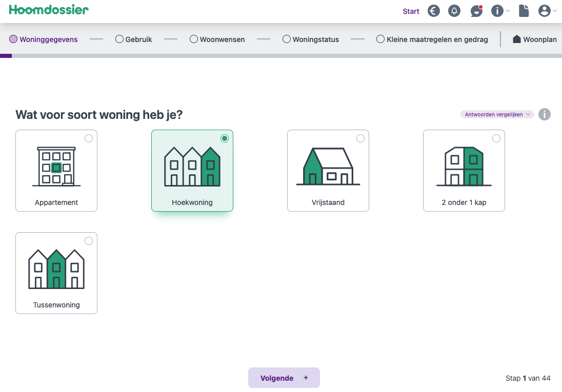Screen dimensions: 562x392
Task: Click the document file icon in header
Action: [524, 11]
